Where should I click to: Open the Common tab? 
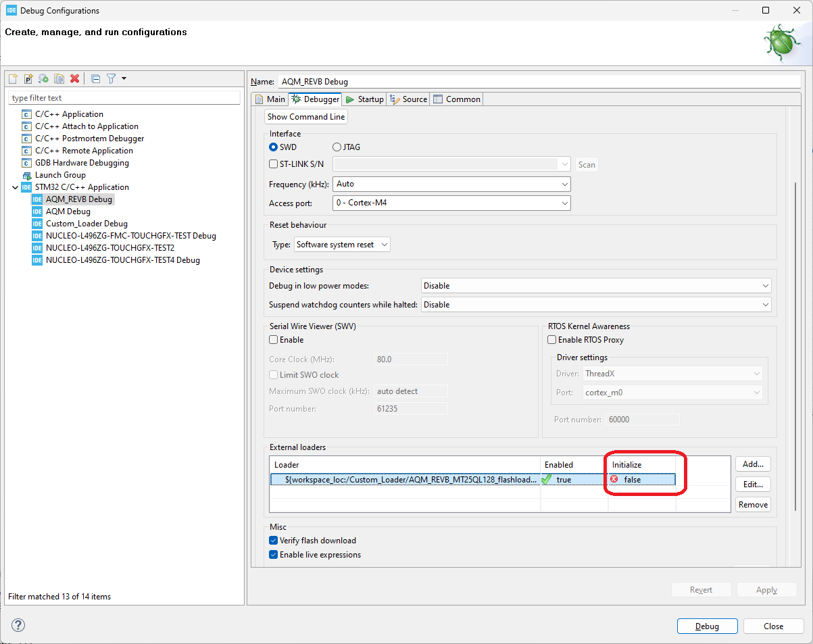[457, 99]
